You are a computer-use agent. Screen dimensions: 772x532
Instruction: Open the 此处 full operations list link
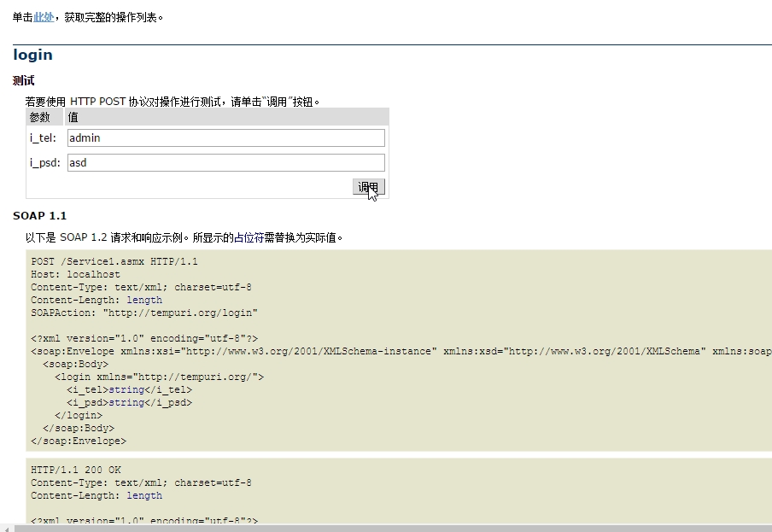tap(44, 17)
